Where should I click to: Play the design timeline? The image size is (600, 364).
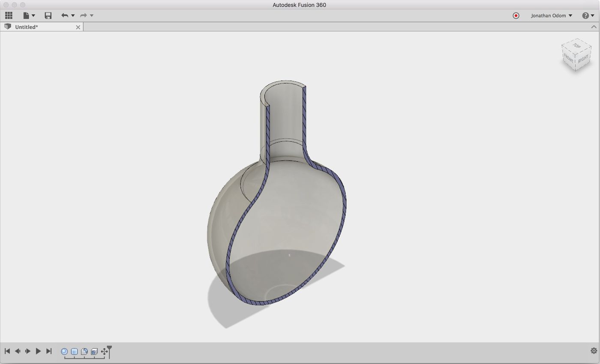38,351
